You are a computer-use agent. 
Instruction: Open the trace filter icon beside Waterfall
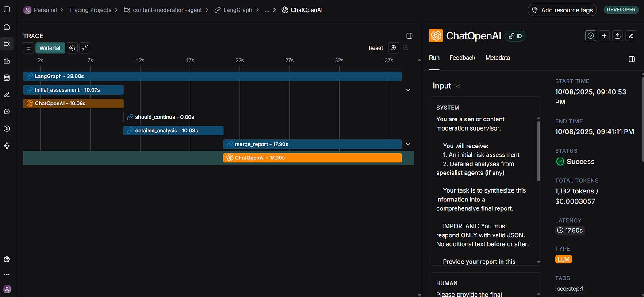pos(28,48)
